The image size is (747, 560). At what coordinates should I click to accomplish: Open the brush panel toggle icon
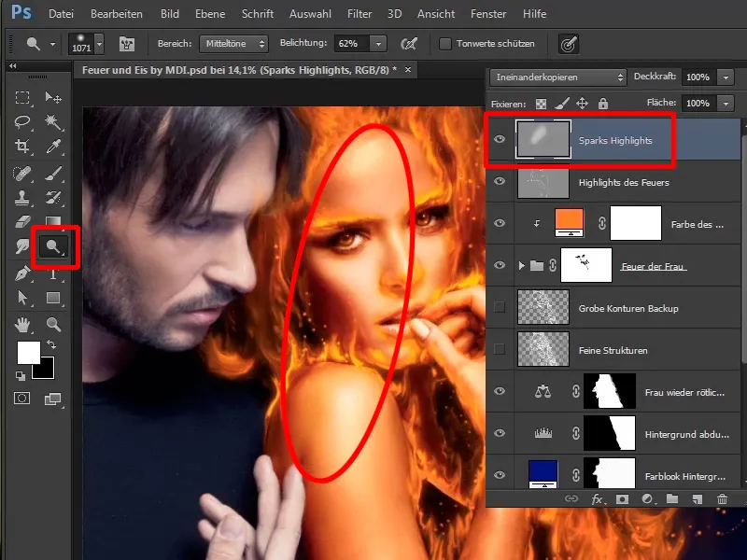click(127, 44)
